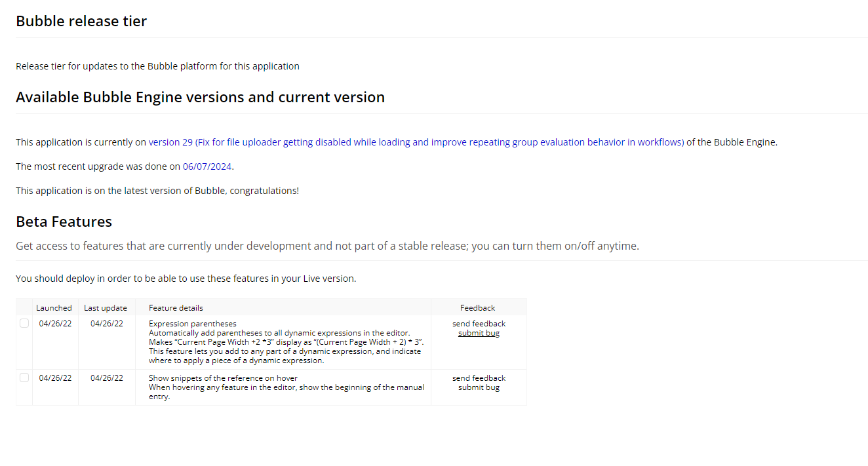
Task: Click the Release tier for updates description
Action: point(157,66)
